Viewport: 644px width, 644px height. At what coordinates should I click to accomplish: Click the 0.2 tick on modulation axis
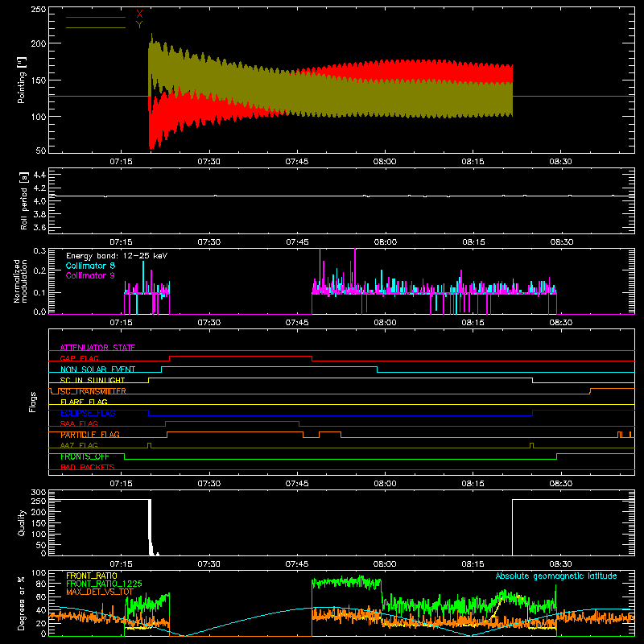pos(39,270)
